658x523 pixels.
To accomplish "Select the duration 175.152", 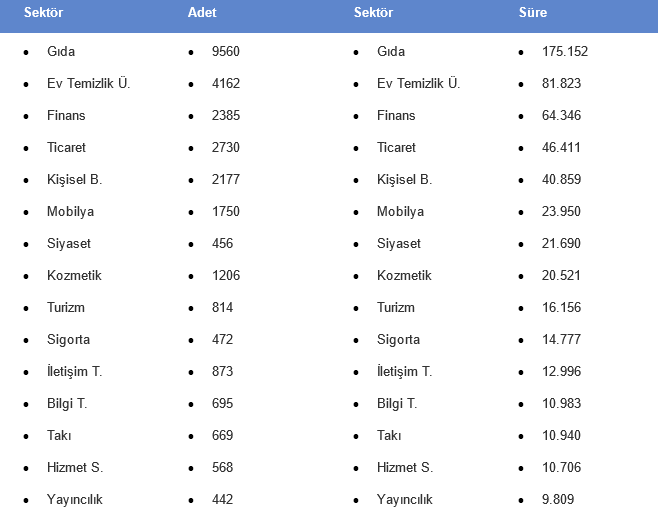I will pyautogui.click(x=565, y=51).
